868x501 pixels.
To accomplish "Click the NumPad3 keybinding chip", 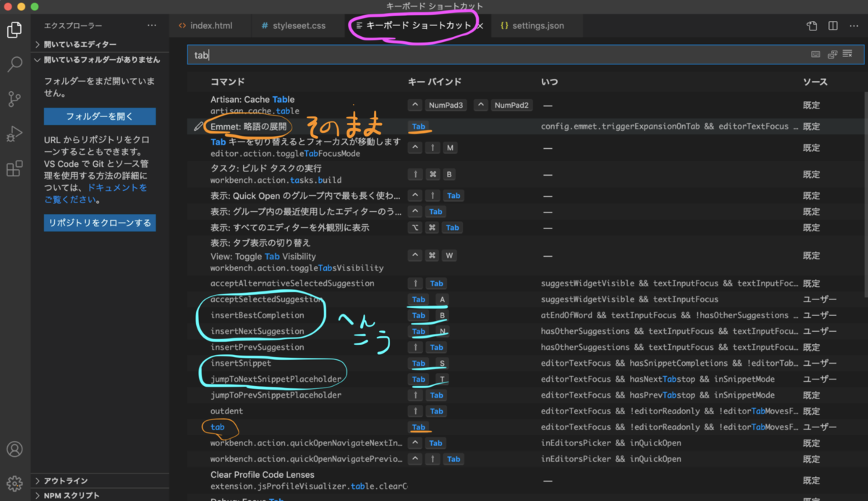I will (x=446, y=105).
